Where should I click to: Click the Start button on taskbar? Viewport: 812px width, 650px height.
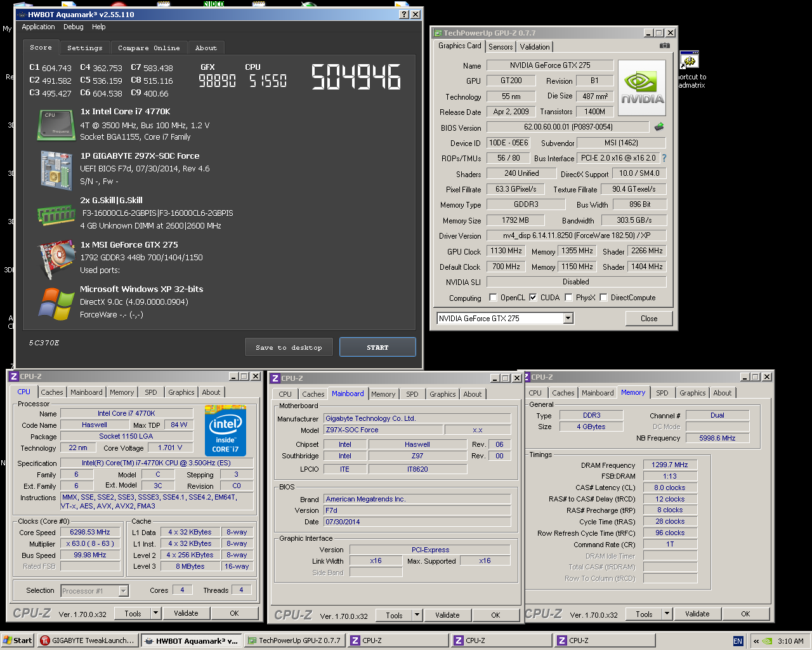pos(17,640)
